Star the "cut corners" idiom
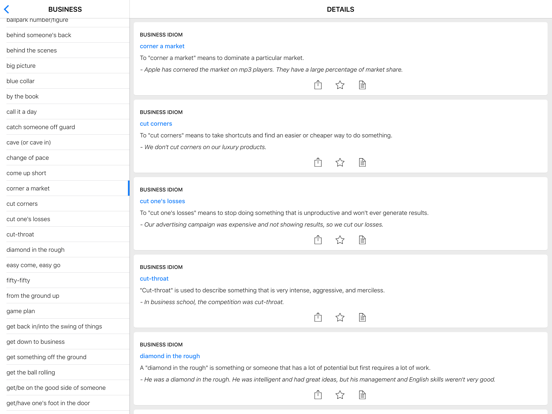 [340, 162]
